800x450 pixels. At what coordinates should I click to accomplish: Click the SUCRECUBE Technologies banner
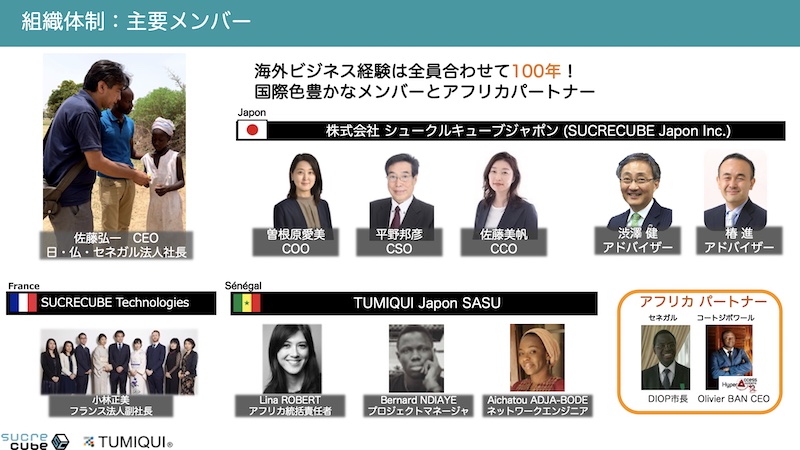point(112,303)
